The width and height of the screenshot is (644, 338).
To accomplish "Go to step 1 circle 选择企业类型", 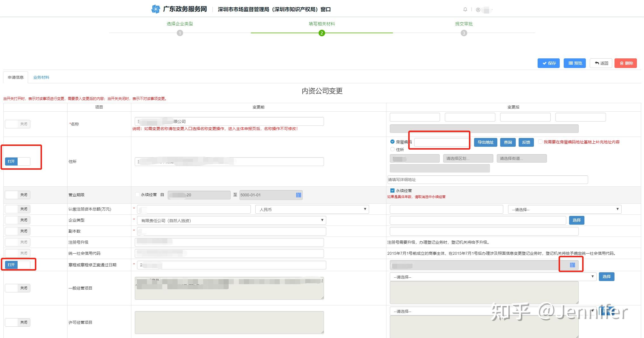I will (180, 33).
